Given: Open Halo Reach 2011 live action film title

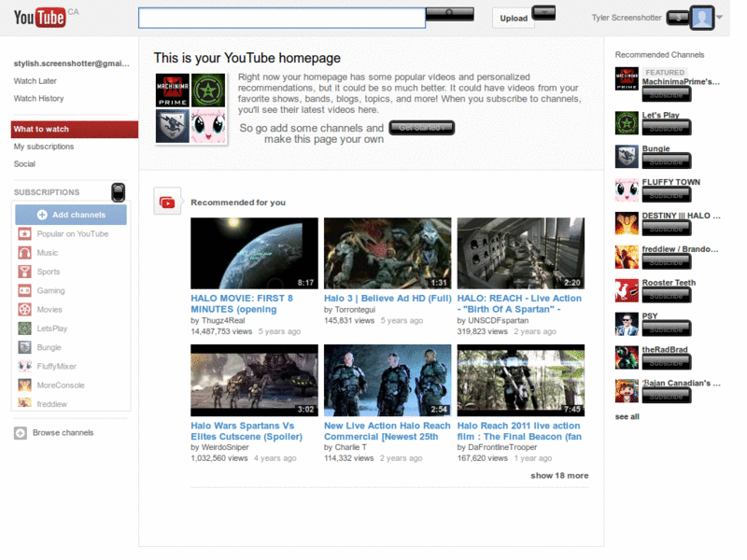Looking at the screenshot, I should (x=519, y=431).
